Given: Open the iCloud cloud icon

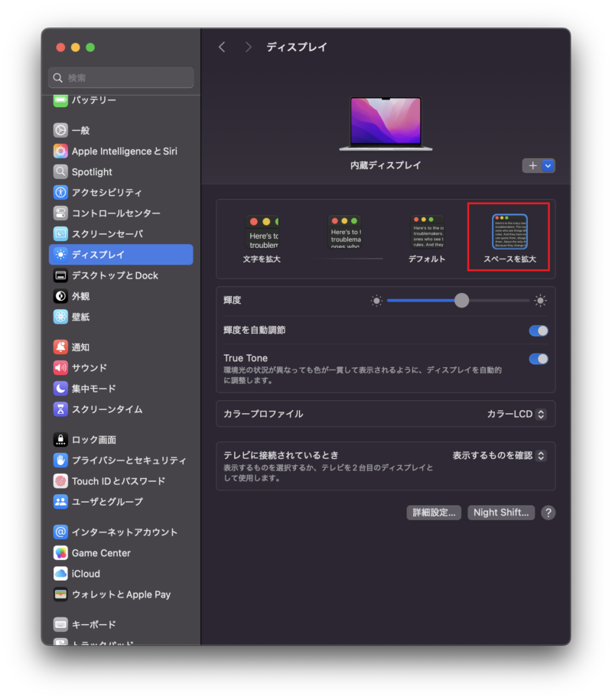Looking at the screenshot, I should point(60,573).
